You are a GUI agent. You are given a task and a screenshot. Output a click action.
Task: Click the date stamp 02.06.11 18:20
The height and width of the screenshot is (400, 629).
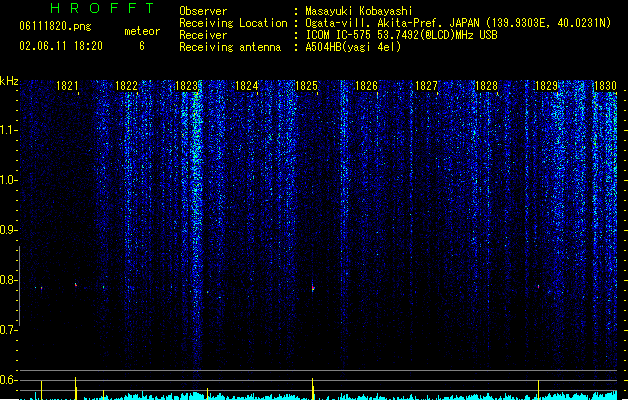click(61, 46)
